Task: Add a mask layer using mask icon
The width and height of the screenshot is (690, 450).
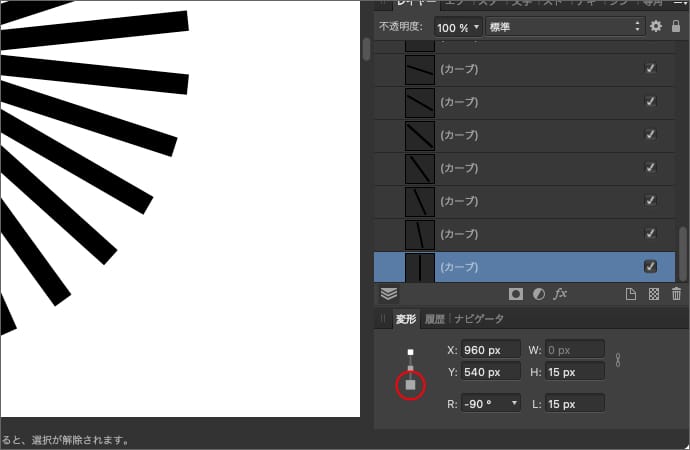Action: click(516, 294)
